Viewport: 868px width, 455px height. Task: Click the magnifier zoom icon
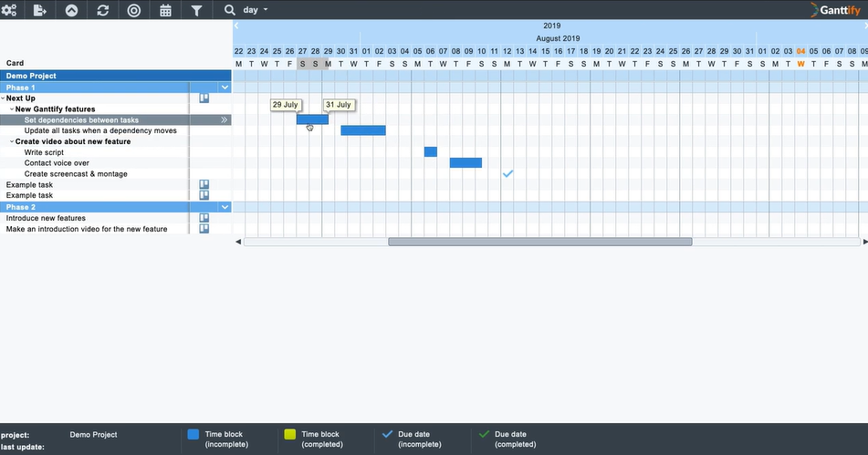[229, 10]
